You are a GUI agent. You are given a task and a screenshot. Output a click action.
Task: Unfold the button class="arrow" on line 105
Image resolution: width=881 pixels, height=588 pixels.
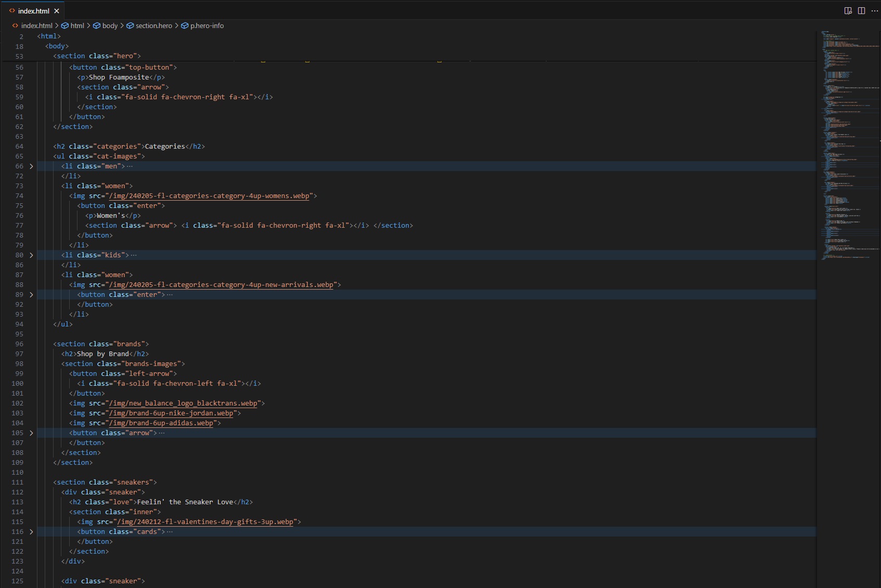click(x=31, y=433)
